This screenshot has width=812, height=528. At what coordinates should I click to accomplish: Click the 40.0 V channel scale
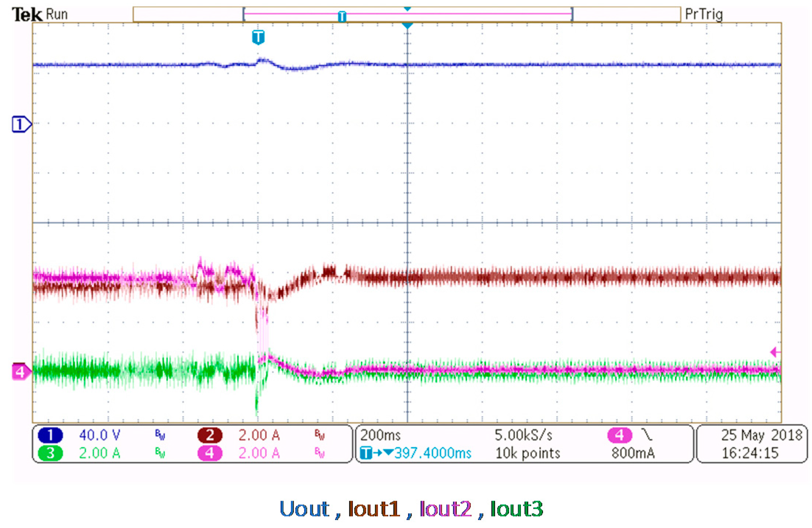click(99, 435)
